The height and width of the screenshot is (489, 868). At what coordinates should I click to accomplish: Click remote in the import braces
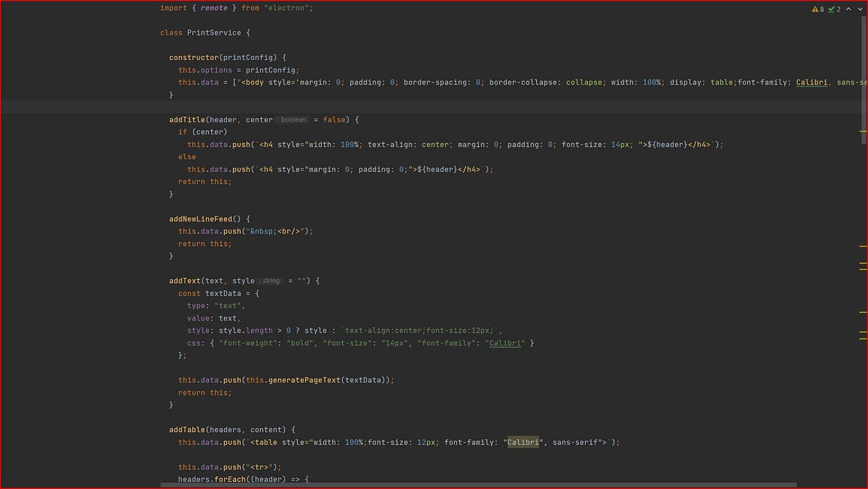(x=213, y=8)
